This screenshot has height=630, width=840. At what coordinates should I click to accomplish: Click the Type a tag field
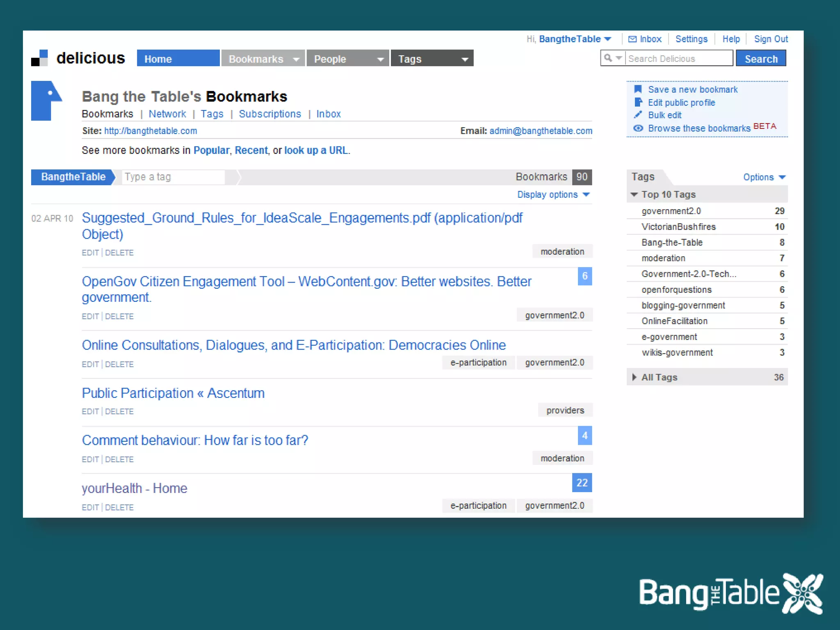click(x=173, y=177)
